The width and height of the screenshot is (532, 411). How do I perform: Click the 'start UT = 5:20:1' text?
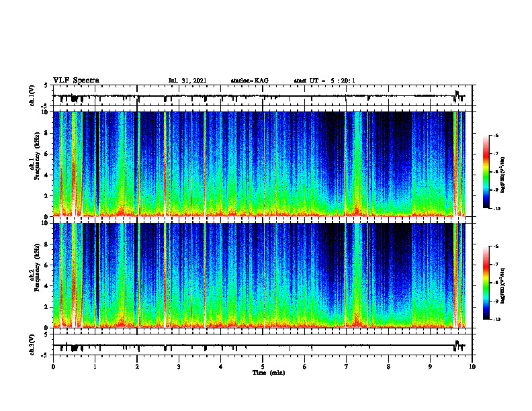(x=324, y=81)
